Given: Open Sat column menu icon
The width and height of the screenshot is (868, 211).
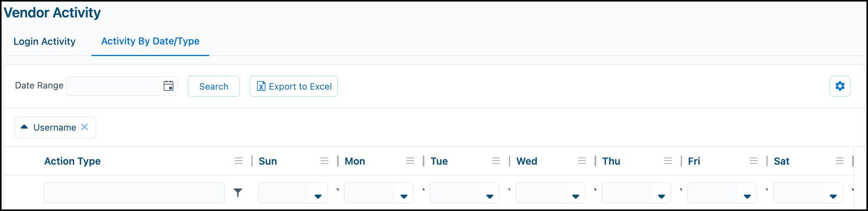Looking at the screenshot, I should coord(839,161).
